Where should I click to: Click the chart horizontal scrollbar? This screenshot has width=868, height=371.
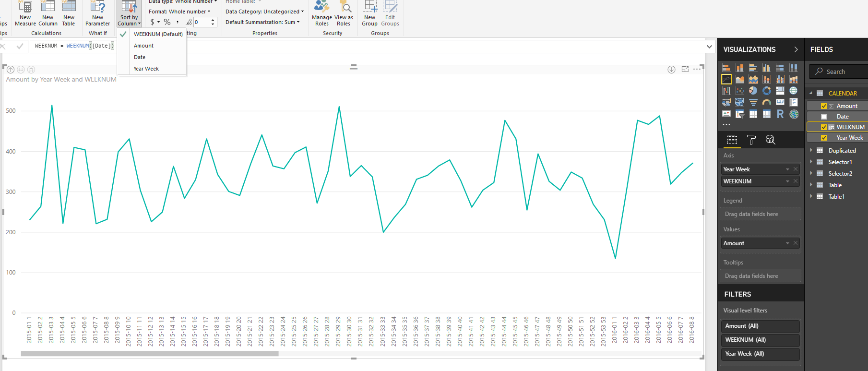coord(150,354)
